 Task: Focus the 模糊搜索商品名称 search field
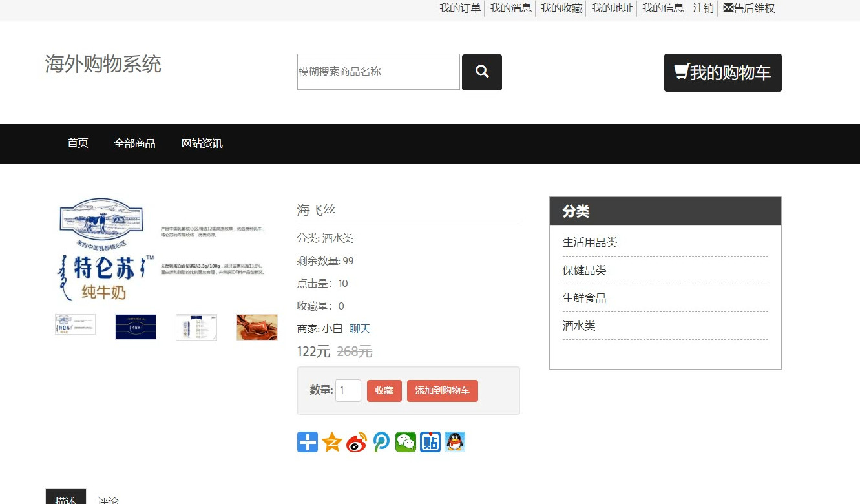(x=379, y=72)
